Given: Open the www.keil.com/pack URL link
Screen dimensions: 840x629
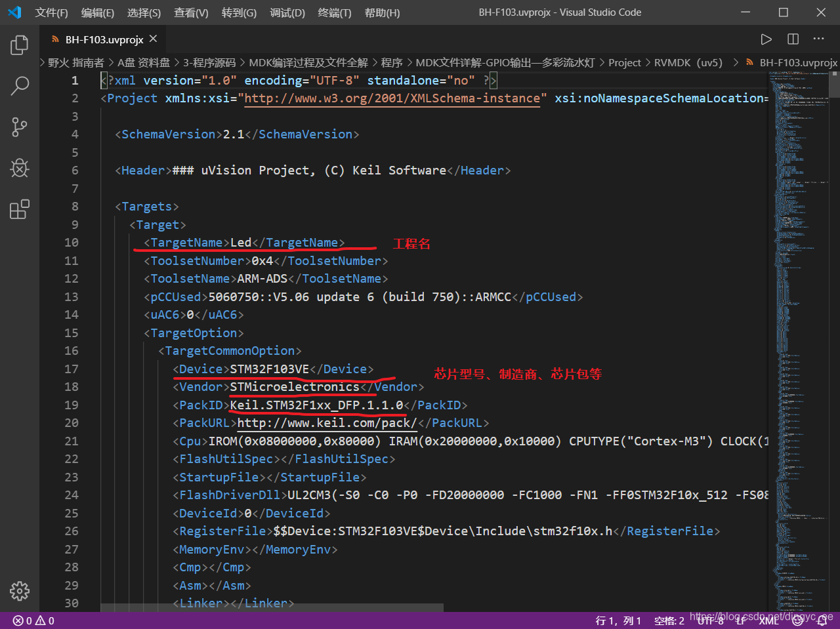Looking at the screenshot, I should click(x=326, y=423).
